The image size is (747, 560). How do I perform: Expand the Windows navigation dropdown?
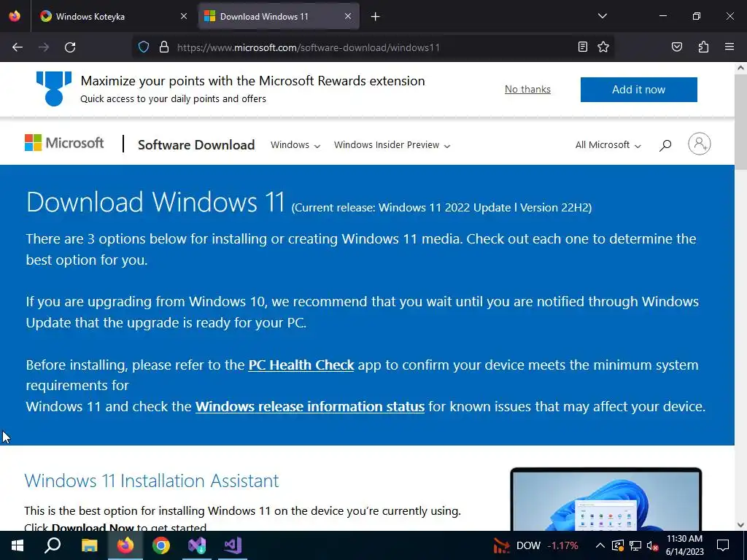pos(295,145)
